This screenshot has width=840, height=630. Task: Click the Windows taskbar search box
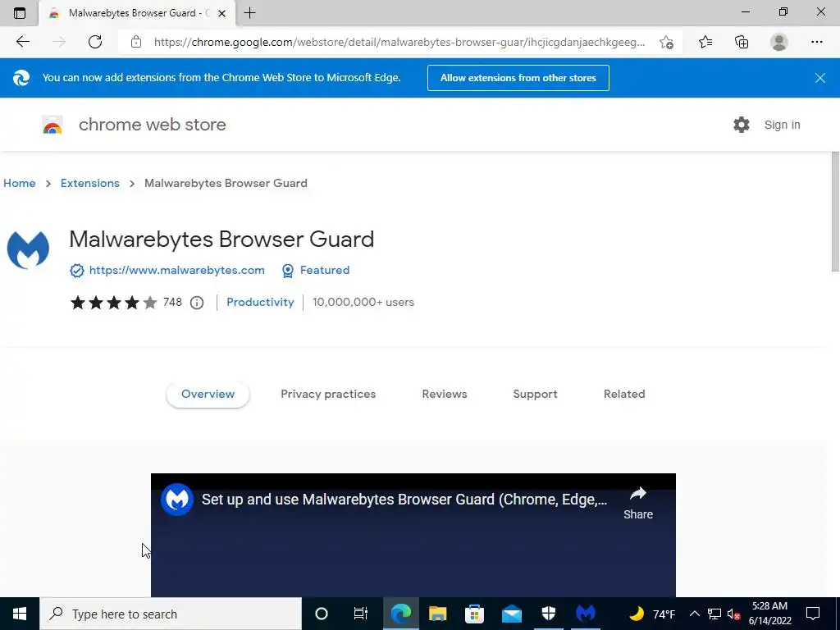pyautogui.click(x=171, y=614)
